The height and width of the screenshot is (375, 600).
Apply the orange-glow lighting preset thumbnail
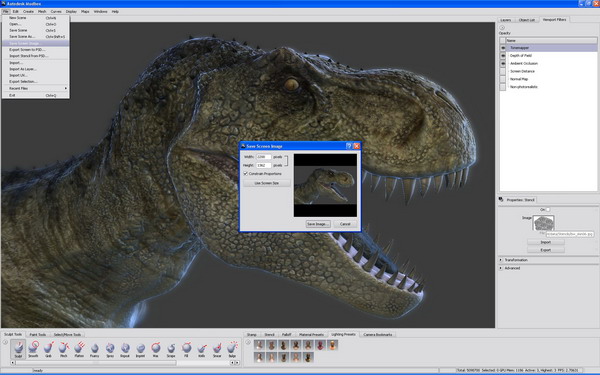(x=333, y=345)
